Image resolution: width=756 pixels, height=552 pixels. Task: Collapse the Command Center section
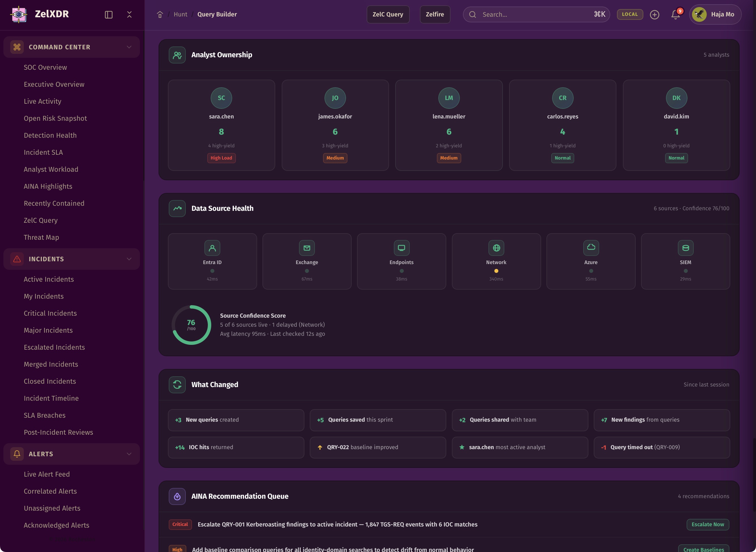pos(129,47)
